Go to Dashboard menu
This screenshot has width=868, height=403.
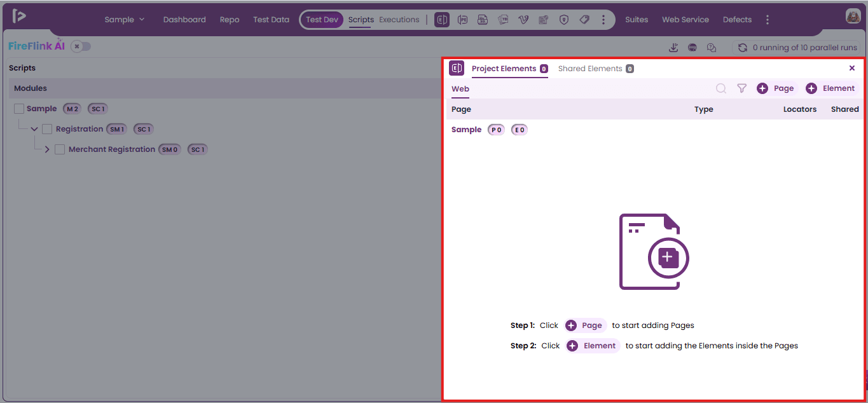click(184, 20)
